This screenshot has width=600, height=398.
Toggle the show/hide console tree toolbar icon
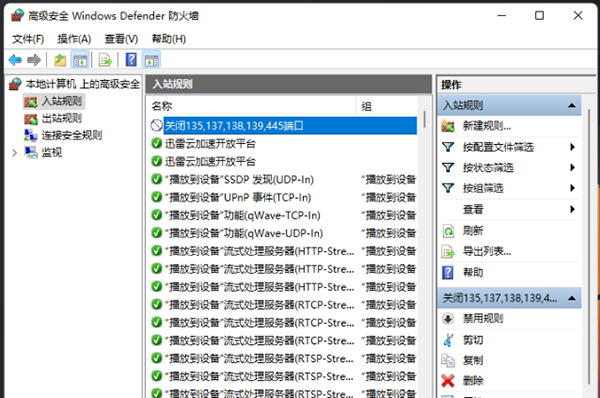click(80, 60)
